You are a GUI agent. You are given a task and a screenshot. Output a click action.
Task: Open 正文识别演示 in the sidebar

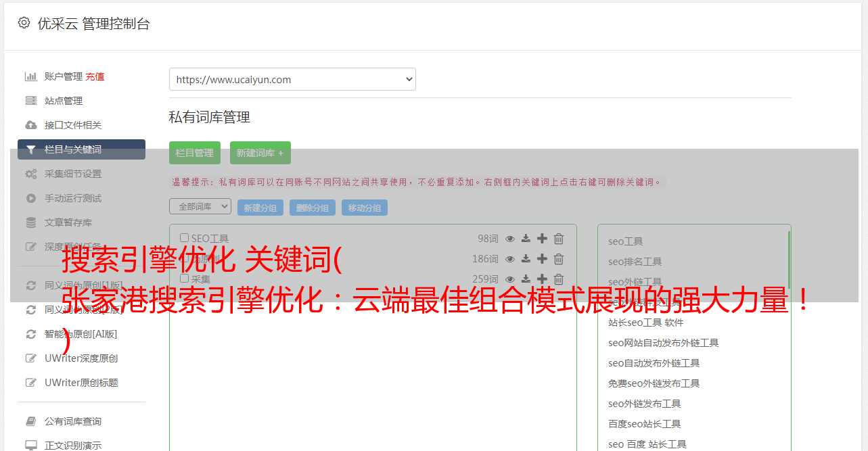73,446
